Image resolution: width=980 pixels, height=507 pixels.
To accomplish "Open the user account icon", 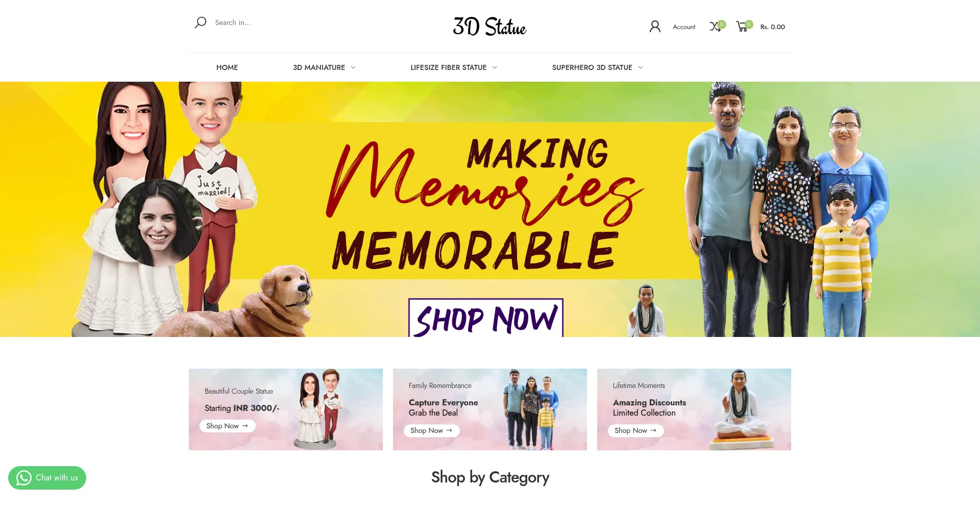I will [x=655, y=27].
